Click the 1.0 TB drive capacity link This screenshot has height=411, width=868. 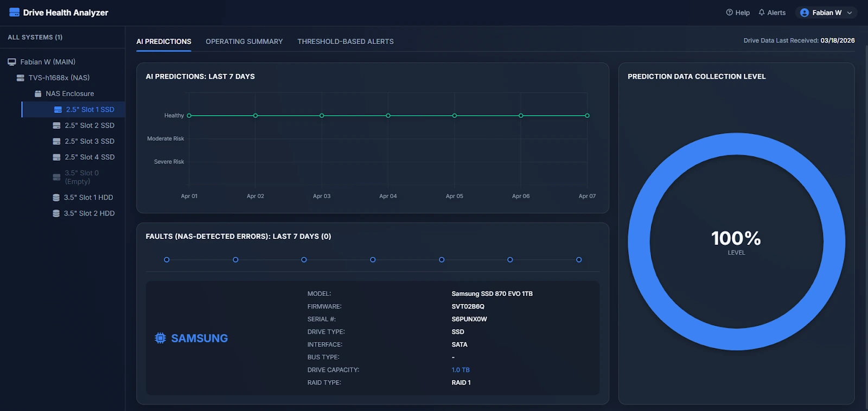click(461, 370)
